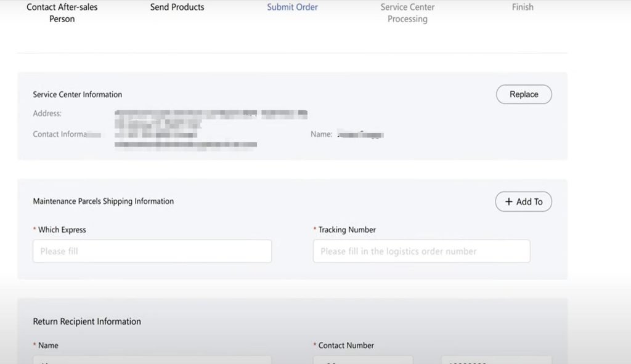Select the Contact After-sales Person step

[62, 13]
